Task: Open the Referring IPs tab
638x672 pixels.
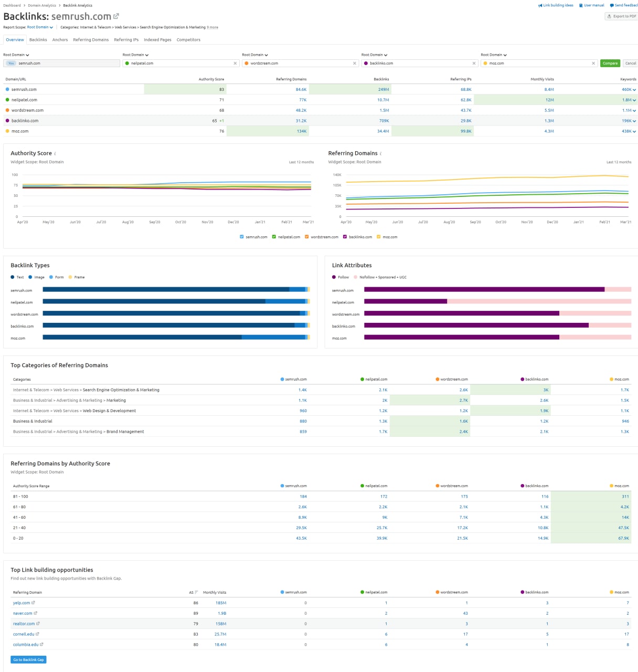Action: (x=126, y=40)
